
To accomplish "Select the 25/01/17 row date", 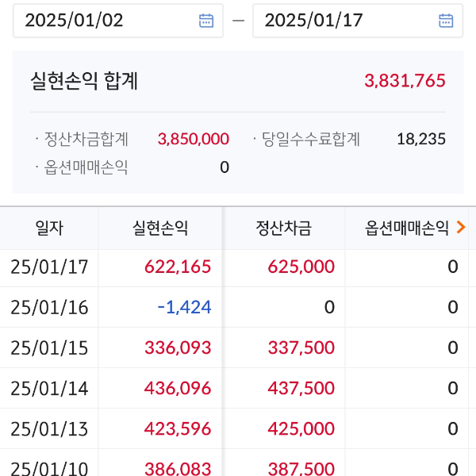I will click(49, 267).
